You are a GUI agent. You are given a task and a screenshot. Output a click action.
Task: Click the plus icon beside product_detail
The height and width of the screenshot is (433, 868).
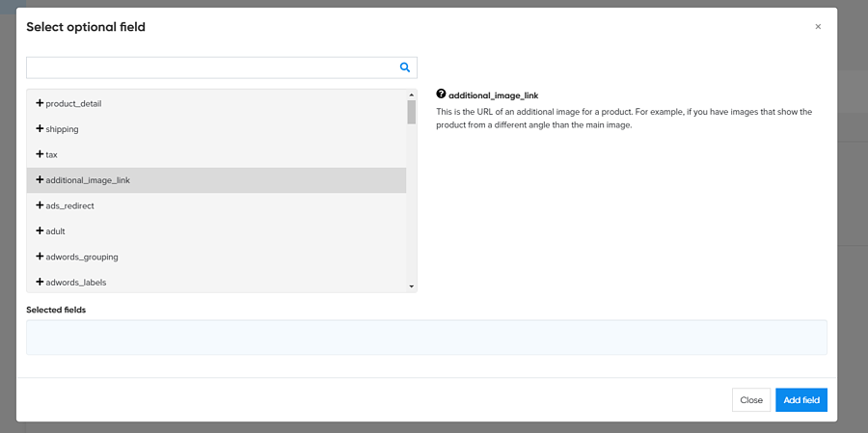(40, 103)
